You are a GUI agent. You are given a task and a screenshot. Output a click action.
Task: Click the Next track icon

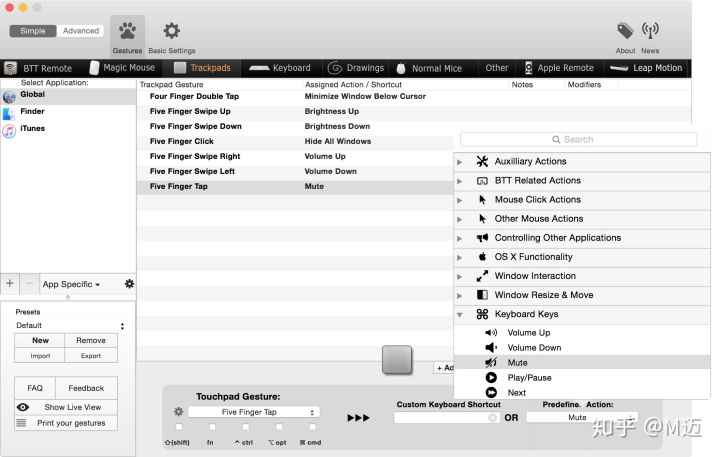click(x=491, y=393)
